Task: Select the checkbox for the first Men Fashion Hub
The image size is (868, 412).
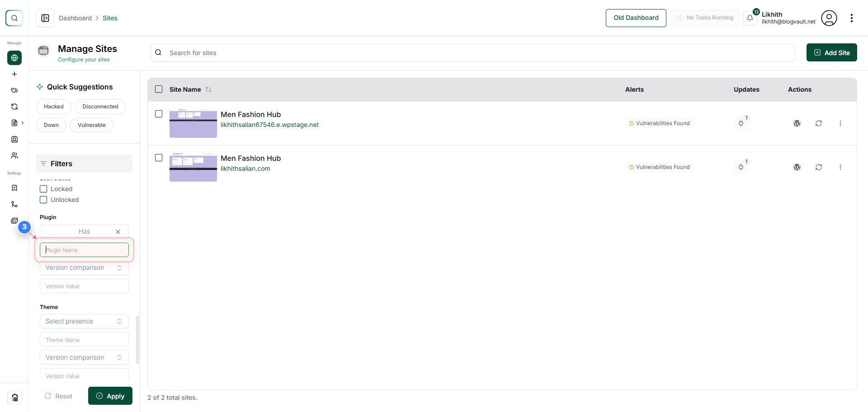Action: 158,114
